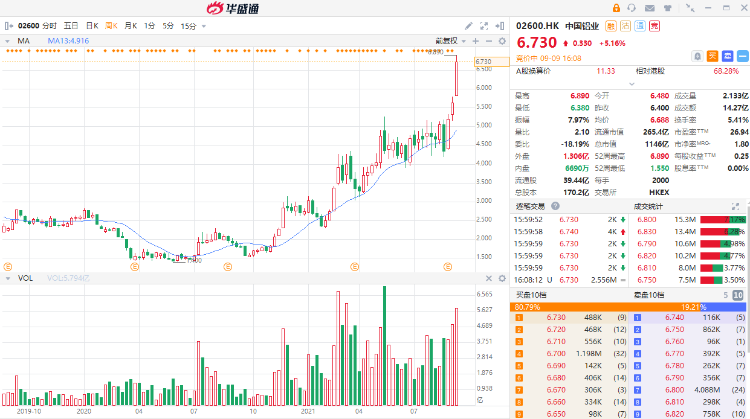Open main chart settings gear
The height and width of the screenshot is (419, 750).
(502, 41)
